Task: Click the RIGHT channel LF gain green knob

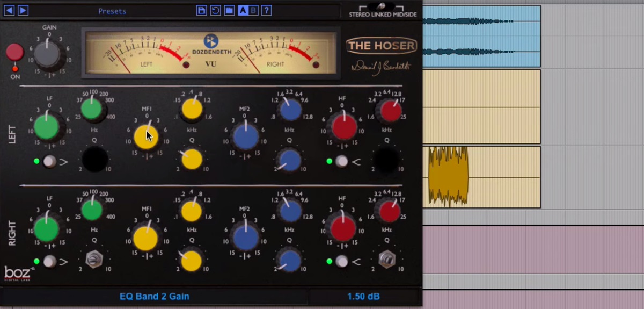Action: [x=47, y=229]
